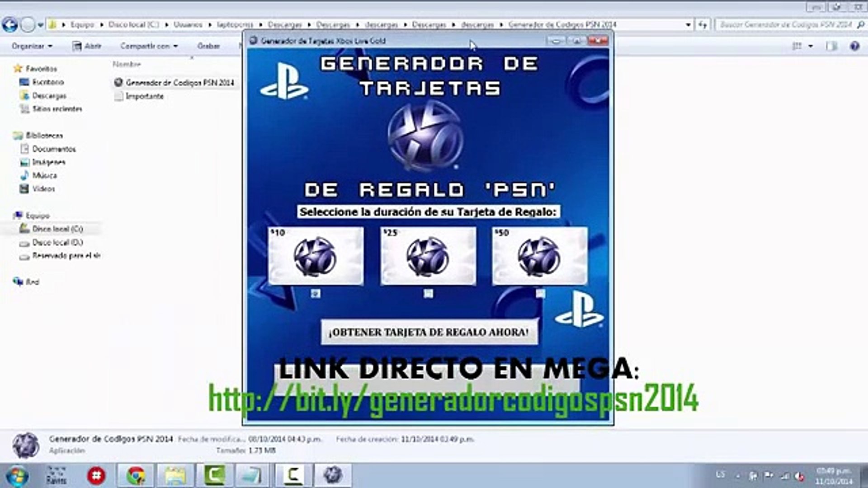This screenshot has width=868, height=488.
Task: Expand the Compartir con dropdown
Action: [149, 46]
